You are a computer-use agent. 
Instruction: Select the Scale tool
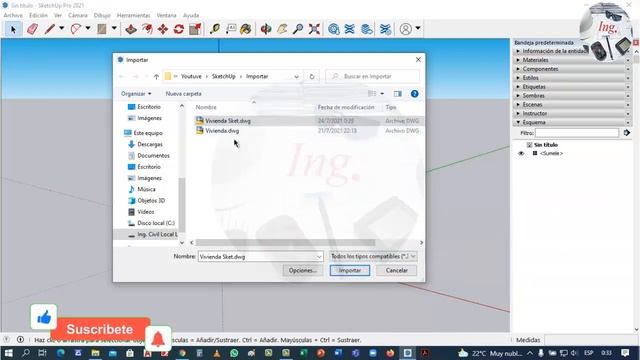[195, 29]
